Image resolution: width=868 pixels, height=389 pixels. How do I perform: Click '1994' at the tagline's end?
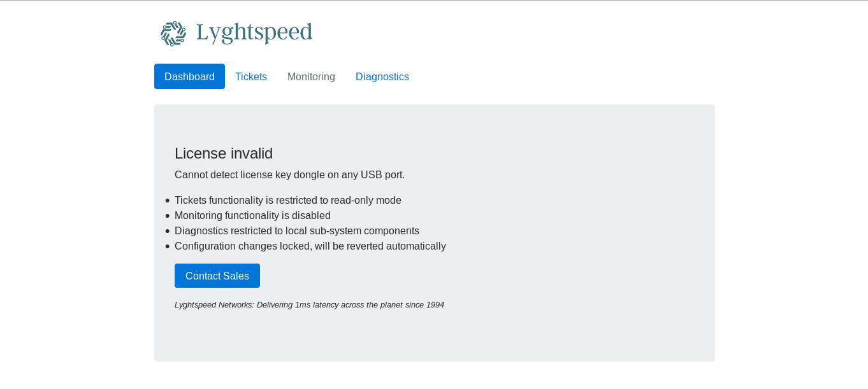click(x=435, y=305)
